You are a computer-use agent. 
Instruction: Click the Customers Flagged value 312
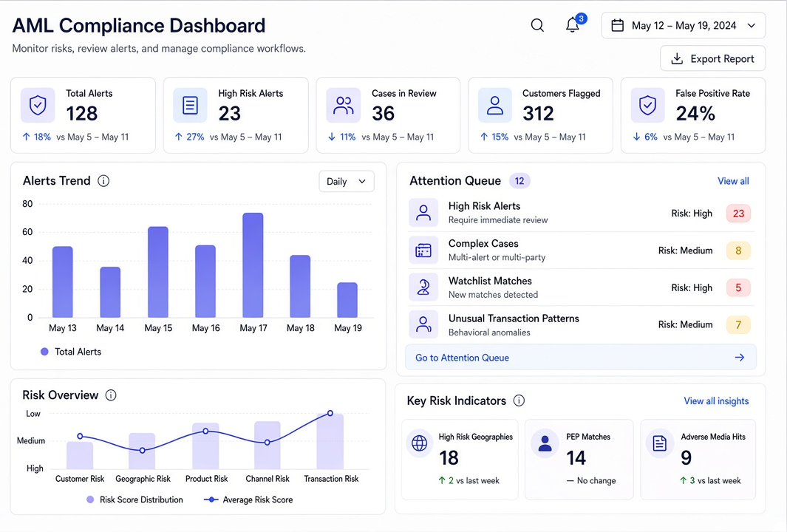(538, 114)
